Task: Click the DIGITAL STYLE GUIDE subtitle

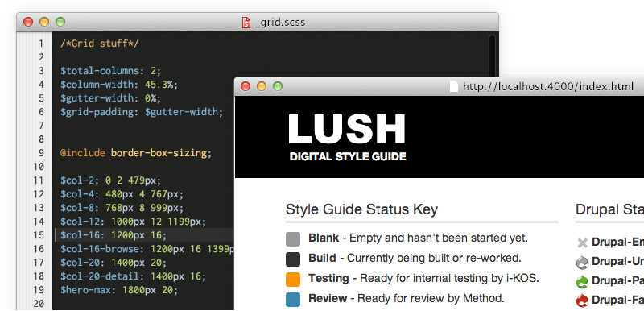Action: [x=348, y=156]
